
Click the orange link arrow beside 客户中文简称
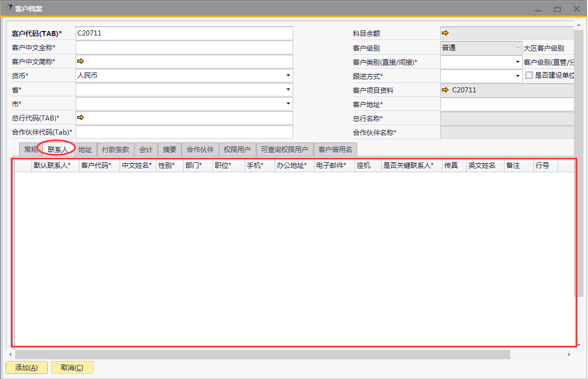[80, 61]
